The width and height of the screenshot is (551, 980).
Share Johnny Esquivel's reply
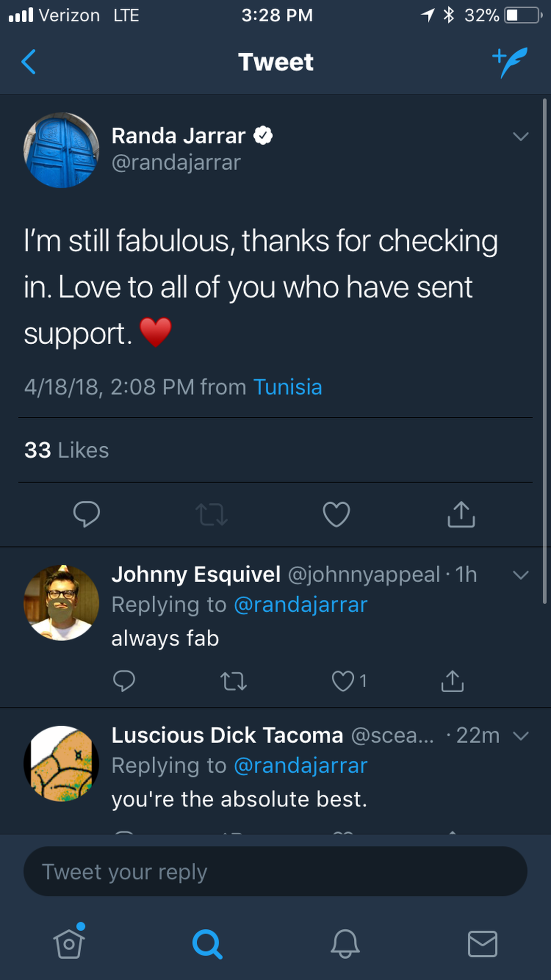point(452,681)
